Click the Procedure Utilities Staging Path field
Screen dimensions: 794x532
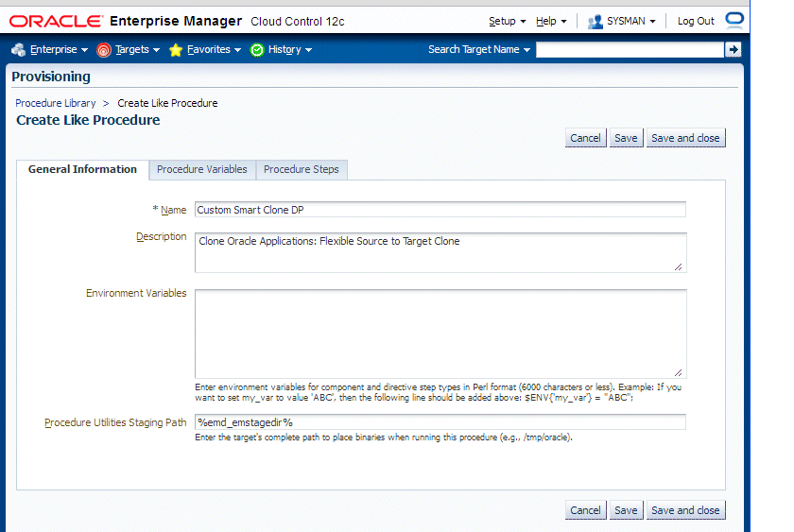(440, 422)
